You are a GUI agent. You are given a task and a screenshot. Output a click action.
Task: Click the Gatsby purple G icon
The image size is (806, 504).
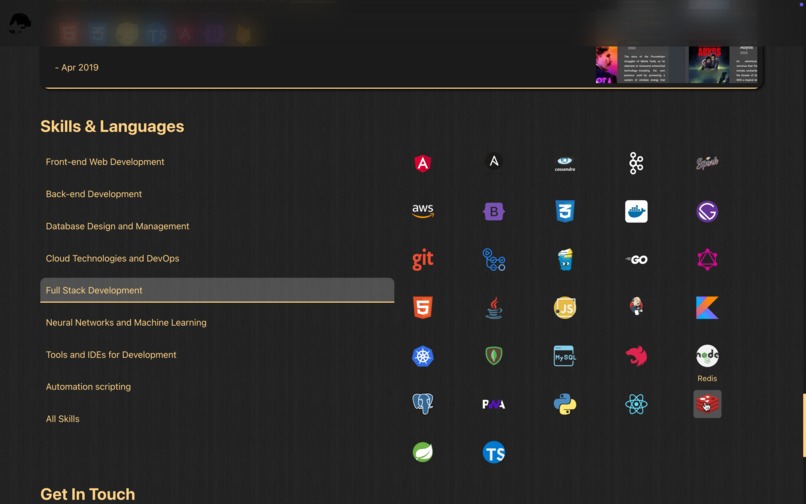coord(707,211)
